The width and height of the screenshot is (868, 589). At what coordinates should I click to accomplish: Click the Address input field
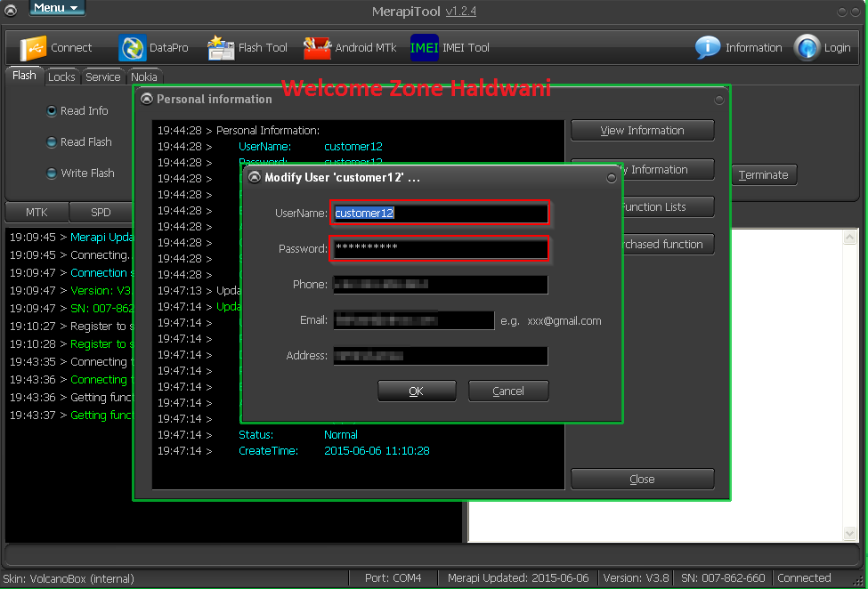click(x=440, y=356)
